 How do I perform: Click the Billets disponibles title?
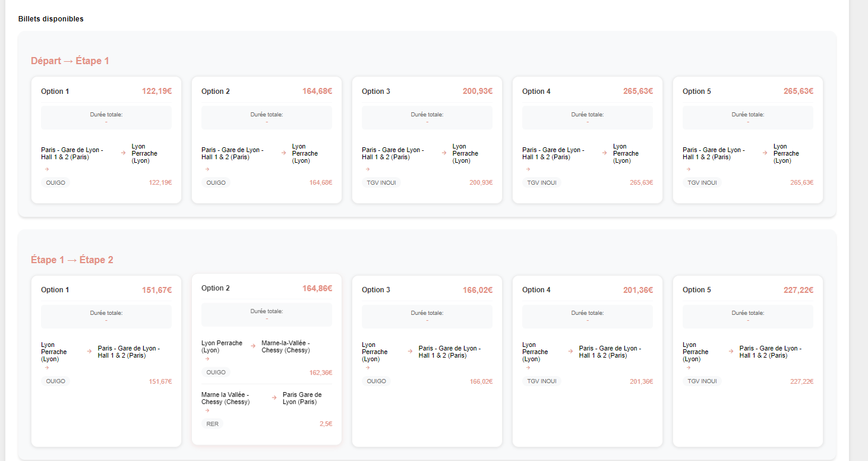pyautogui.click(x=51, y=19)
